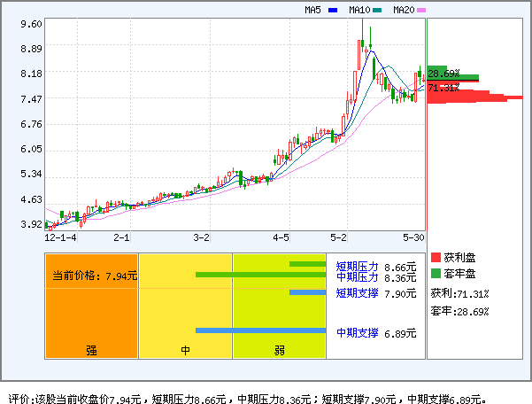The image size is (532, 404).
Task: Select the lime 弱 strength zone
Action: (279, 306)
